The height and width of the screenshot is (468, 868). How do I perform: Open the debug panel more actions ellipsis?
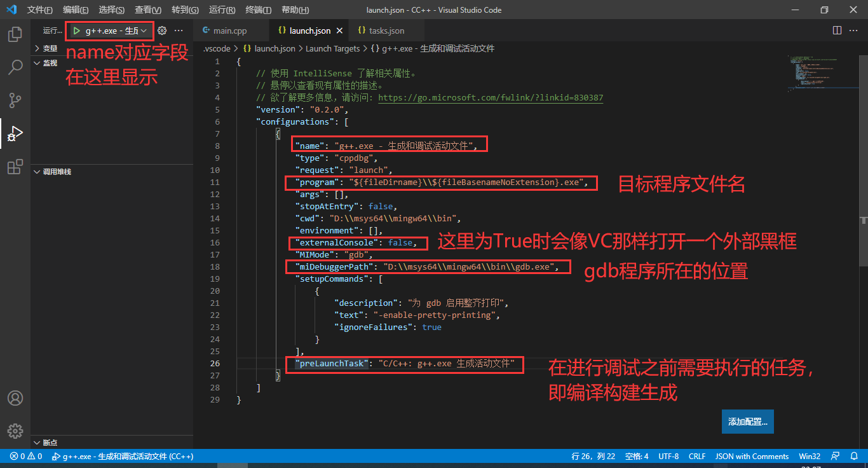pyautogui.click(x=179, y=31)
